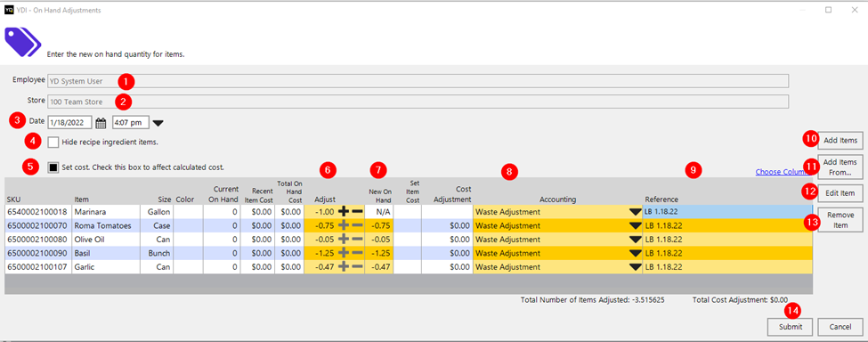Screen dimensions: 868x342
Task: Open Accounting dropdown for Basil row
Action: coord(635,254)
